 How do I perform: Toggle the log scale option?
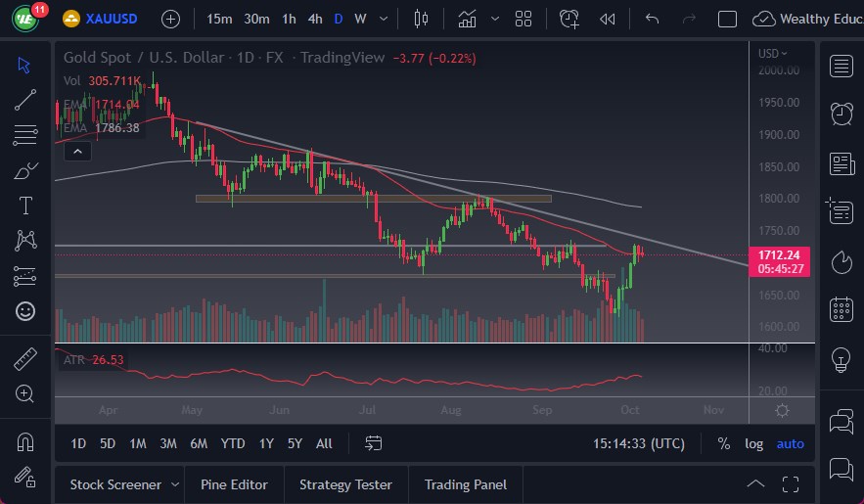coord(753,443)
